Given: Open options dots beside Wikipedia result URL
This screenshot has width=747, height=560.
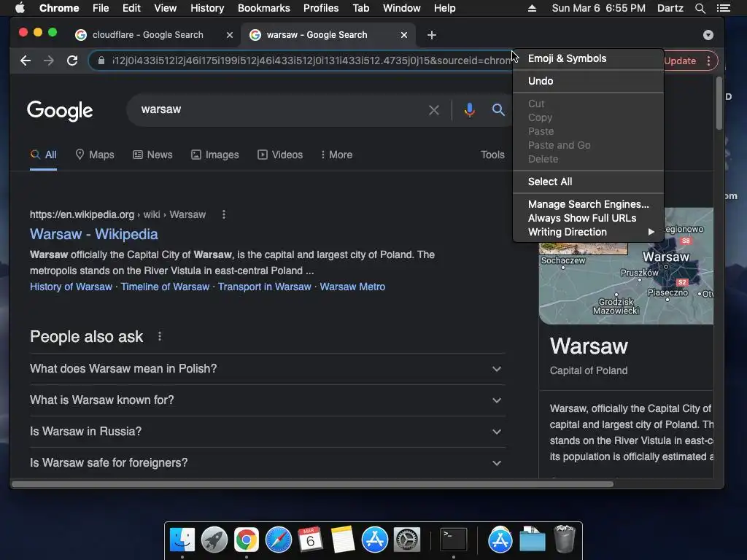Looking at the screenshot, I should click(x=223, y=215).
